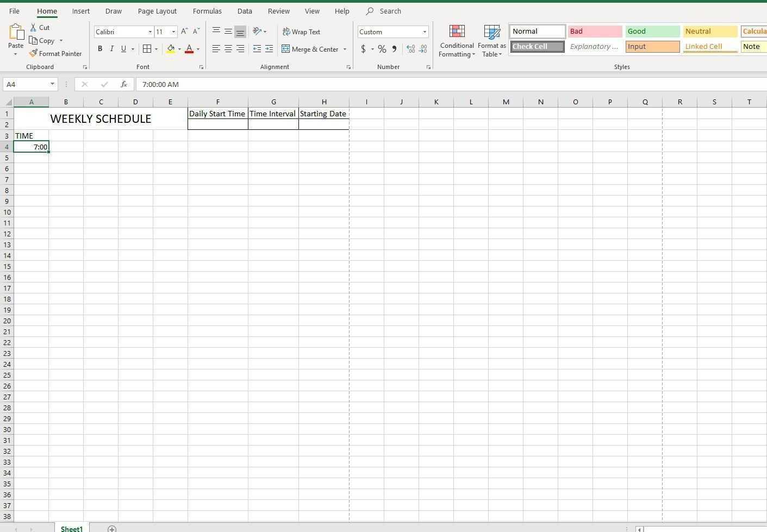Click the Insert Function fx icon

click(124, 84)
